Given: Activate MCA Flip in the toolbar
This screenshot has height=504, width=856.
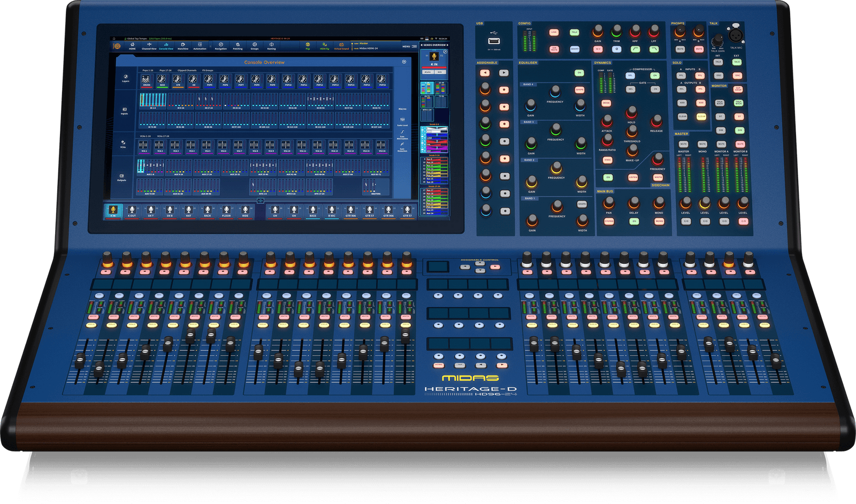Looking at the screenshot, I should [x=324, y=46].
